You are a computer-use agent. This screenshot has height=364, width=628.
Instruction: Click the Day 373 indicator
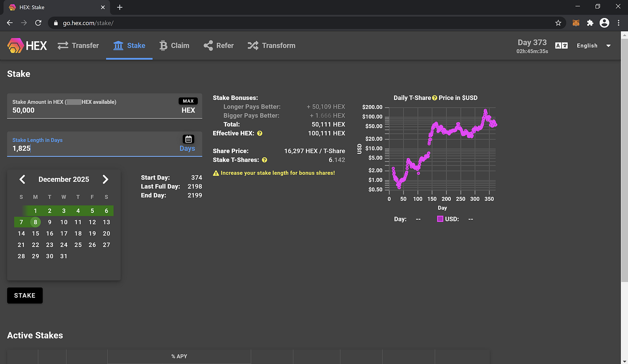pos(532,43)
